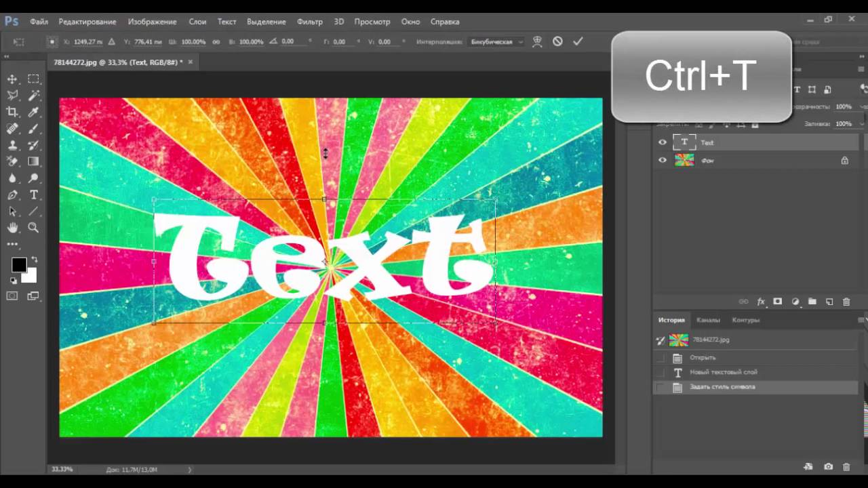Select the Crop tool
868x488 pixels.
(x=12, y=112)
